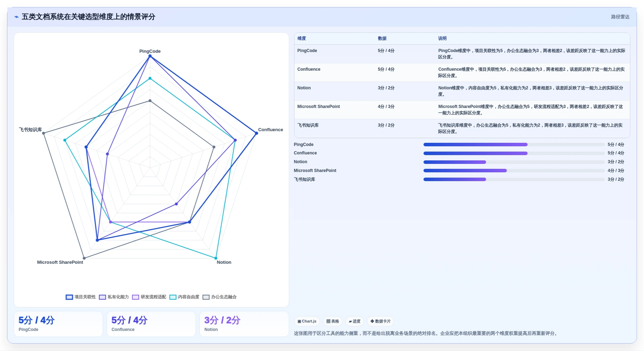The width and height of the screenshot is (644, 351).
Task: Click the Microsoft SharePoint table row name
Action: [x=318, y=107]
